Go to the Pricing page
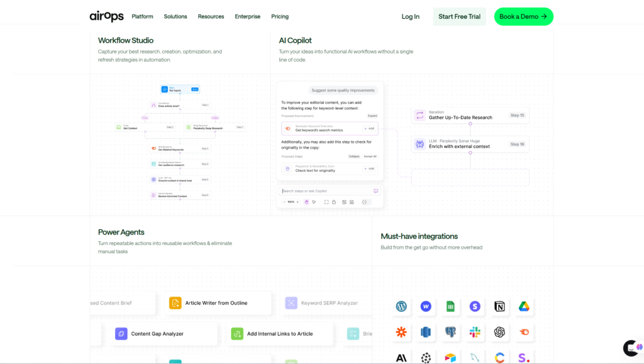The image size is (644, 364). coord(280,16)
